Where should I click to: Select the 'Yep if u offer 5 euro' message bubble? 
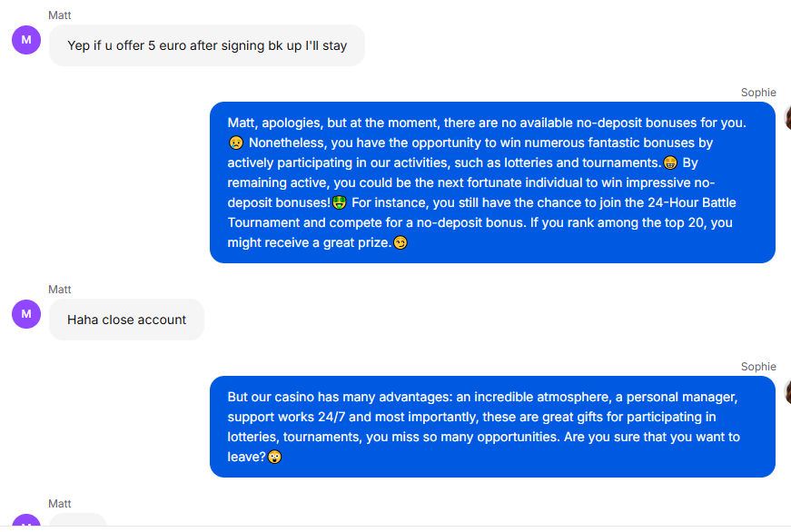pyautogui.click(x=207, y=45)
